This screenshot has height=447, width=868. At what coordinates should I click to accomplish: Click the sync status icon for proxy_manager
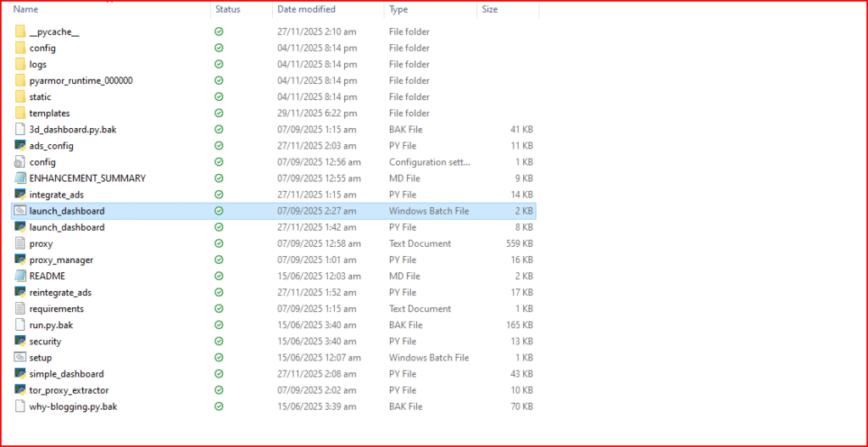pos(220,260)
